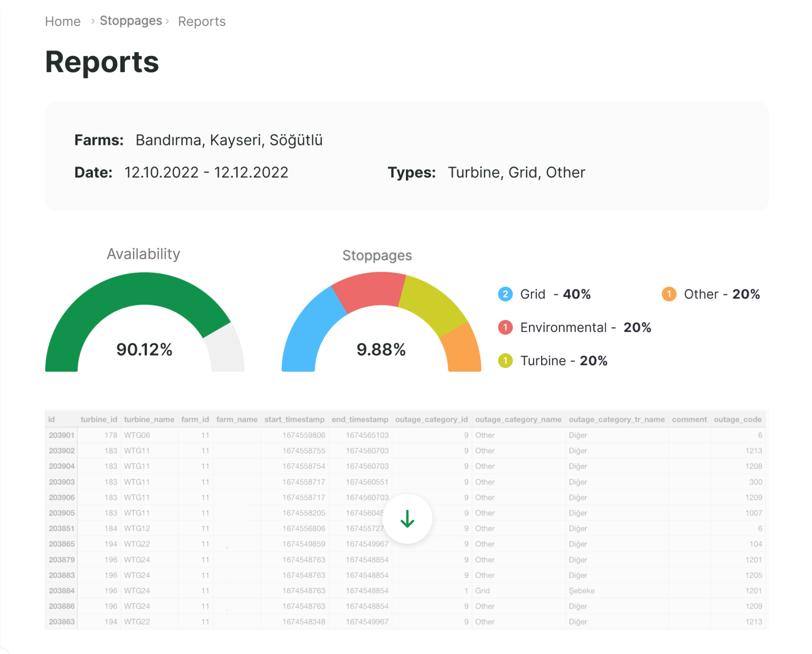Screen dimensions: 812x654
Task: Click the green download arrow icon
Action: (x=408, y=519)
